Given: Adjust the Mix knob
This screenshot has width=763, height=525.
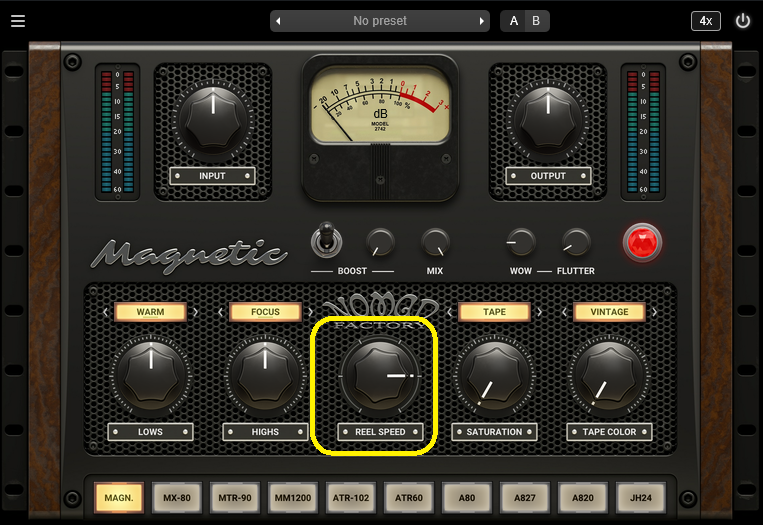Looking at the screenshot, I should coord(435,242).
